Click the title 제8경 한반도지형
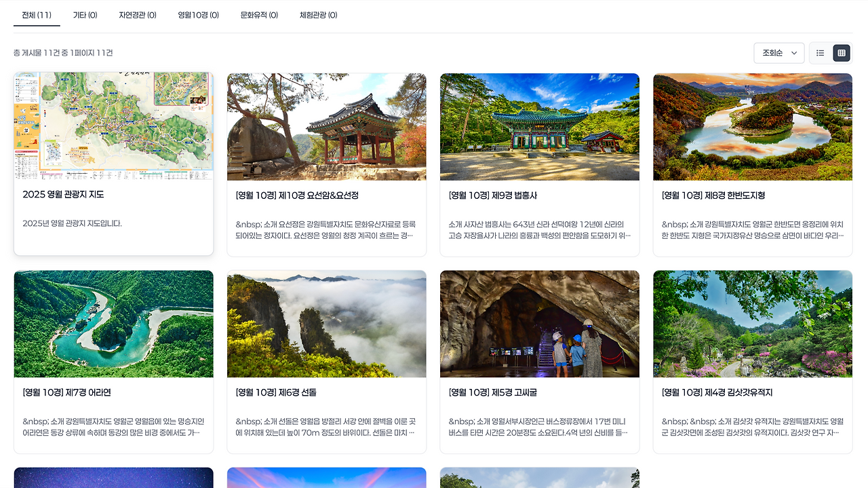 coord(713,195)
